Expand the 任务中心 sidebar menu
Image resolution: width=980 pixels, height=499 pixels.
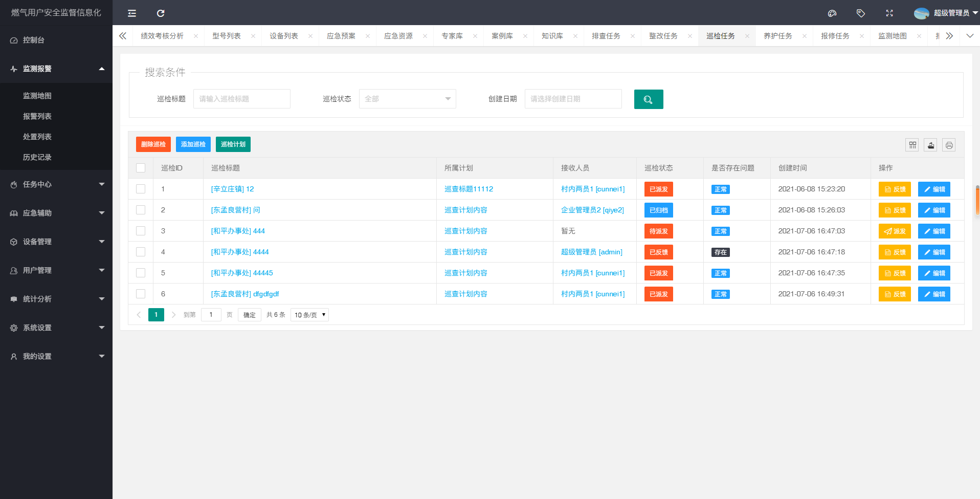pyautogui.click(x=56, y=184)
